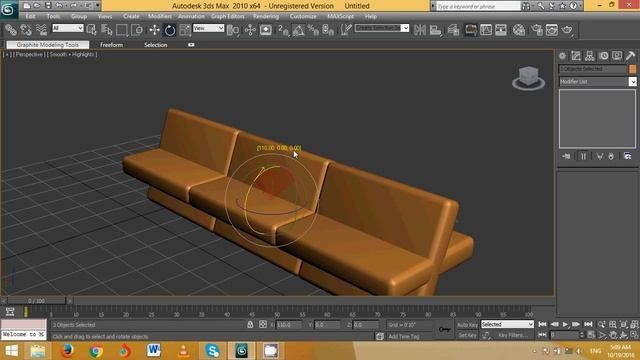Viewport: 640px width, 360px height.
Task: Collapse the ribbon with minimize toggle
Action: 191,45
